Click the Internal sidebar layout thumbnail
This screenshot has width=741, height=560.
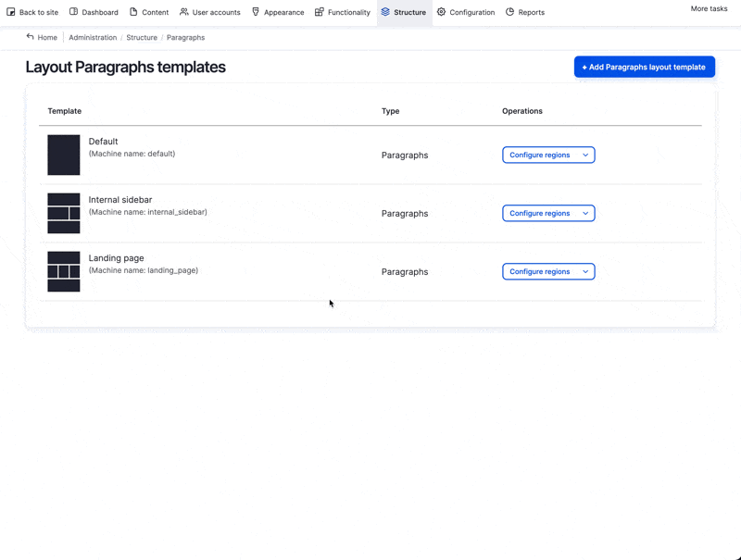tap(64, 214)
